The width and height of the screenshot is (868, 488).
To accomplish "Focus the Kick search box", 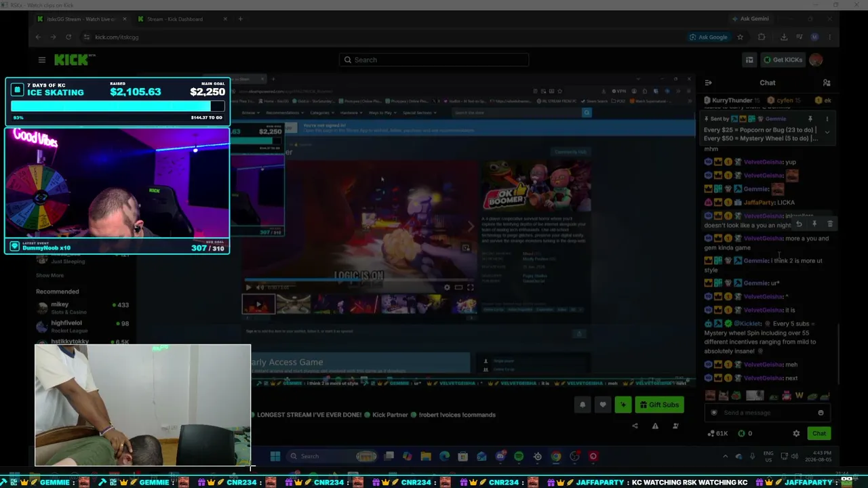I will click(x=434, y=60).
